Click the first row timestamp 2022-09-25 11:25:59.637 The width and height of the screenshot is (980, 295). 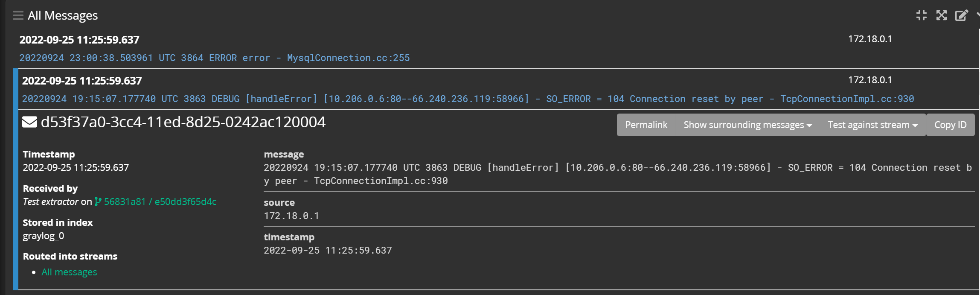79,40
